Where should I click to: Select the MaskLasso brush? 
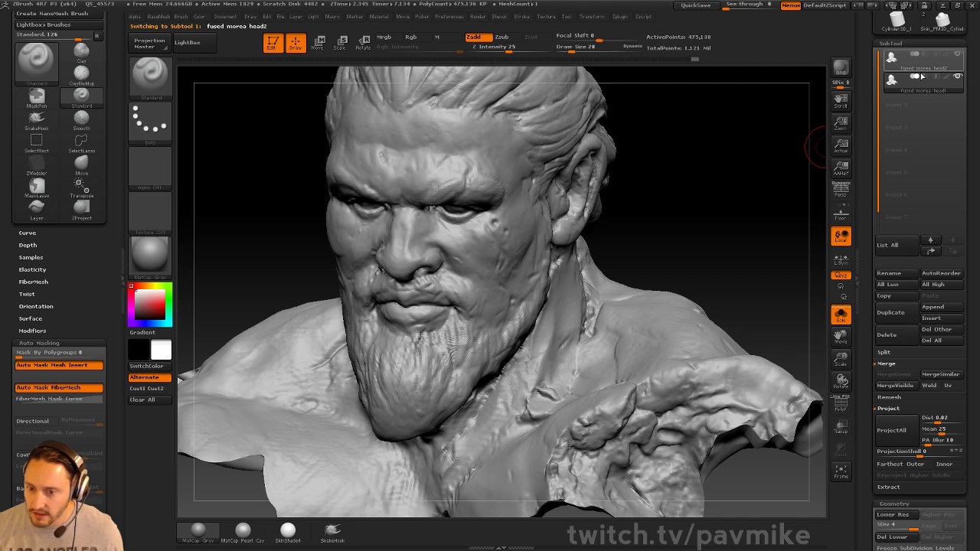pos(36,187)
